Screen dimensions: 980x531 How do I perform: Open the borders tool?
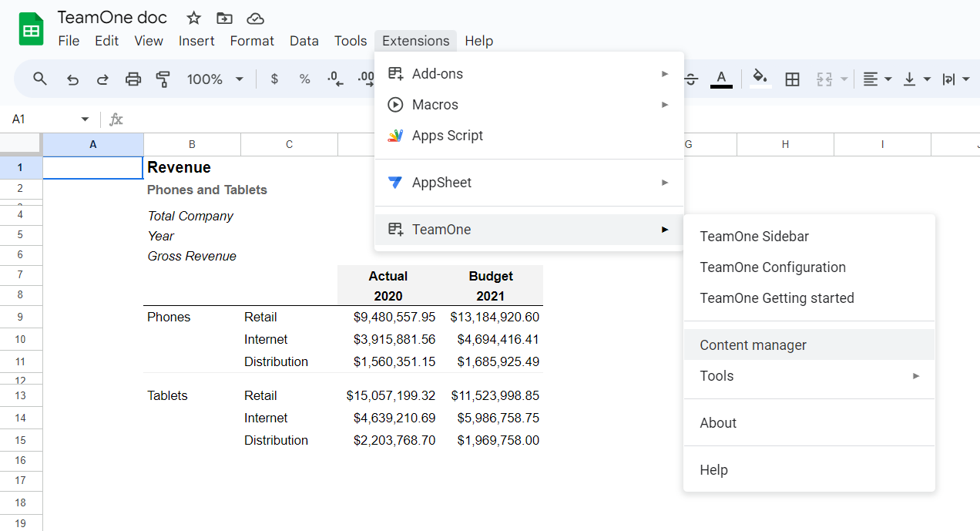point(792,79)
